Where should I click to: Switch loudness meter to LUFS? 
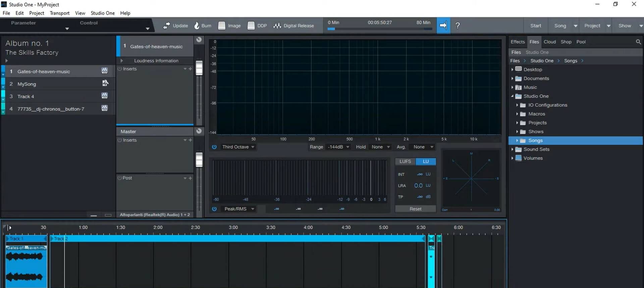[405, 162]
